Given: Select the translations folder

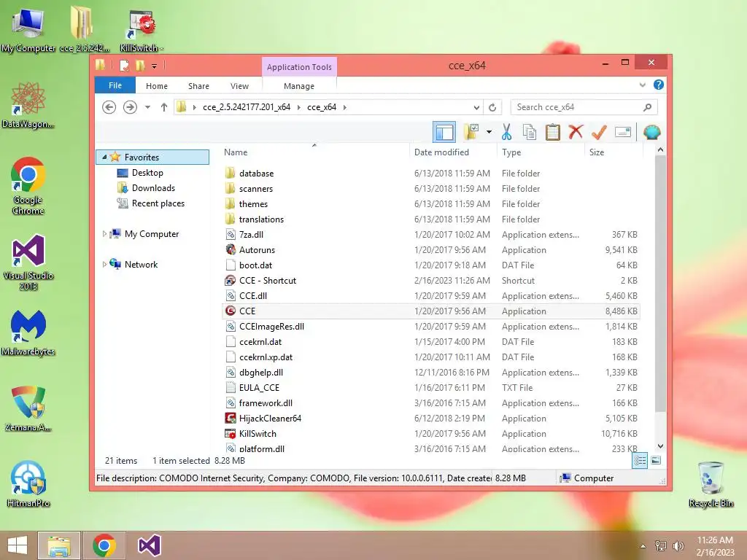Looking at the screenshot, I should [261, 219].
